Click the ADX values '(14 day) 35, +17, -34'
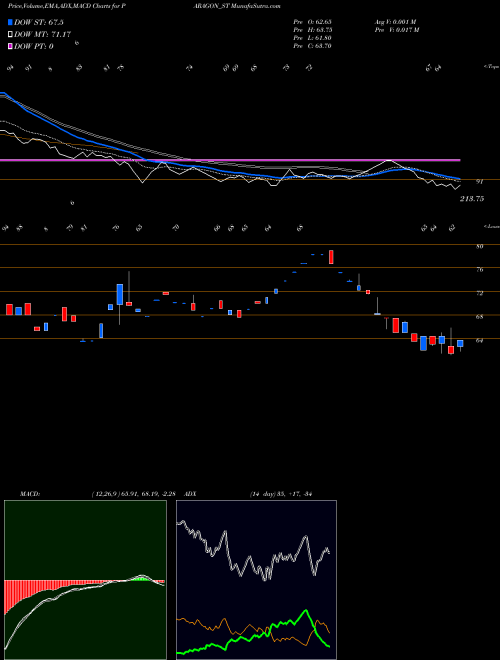 pos(280,494)
